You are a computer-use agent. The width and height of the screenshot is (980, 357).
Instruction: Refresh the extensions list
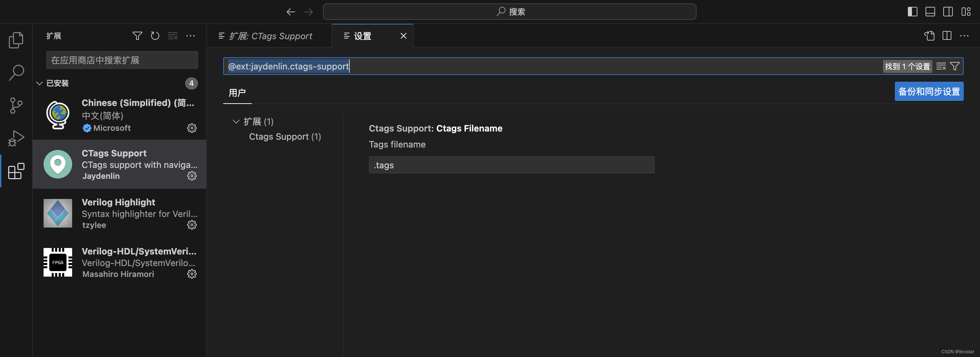tap(155, 36)
